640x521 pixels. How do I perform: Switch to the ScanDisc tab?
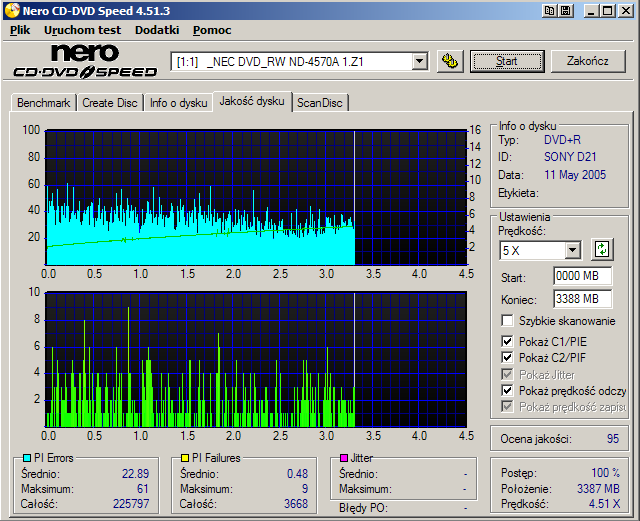(320, 103)
